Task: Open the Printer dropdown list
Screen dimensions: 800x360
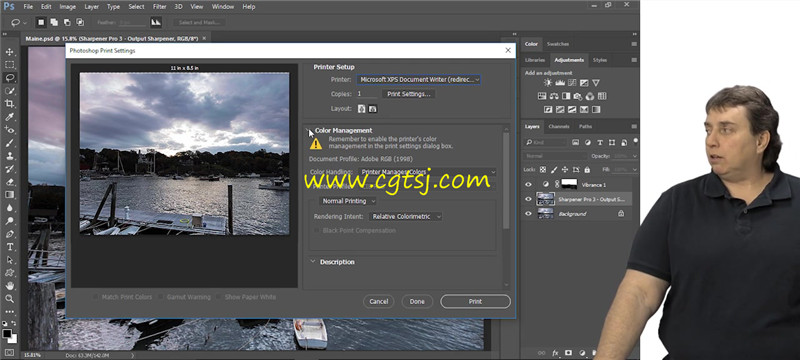Action: pos(418,80)
